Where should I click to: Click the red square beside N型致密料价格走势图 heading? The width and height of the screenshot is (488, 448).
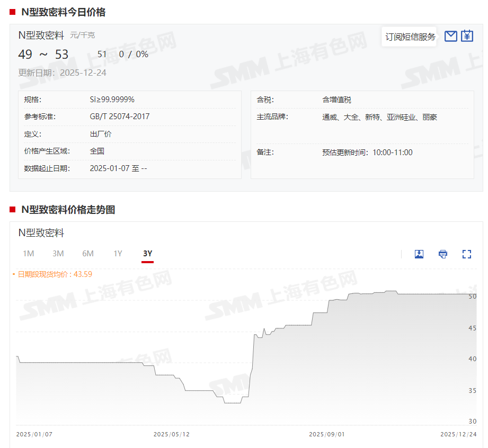(x=12, y=210)
